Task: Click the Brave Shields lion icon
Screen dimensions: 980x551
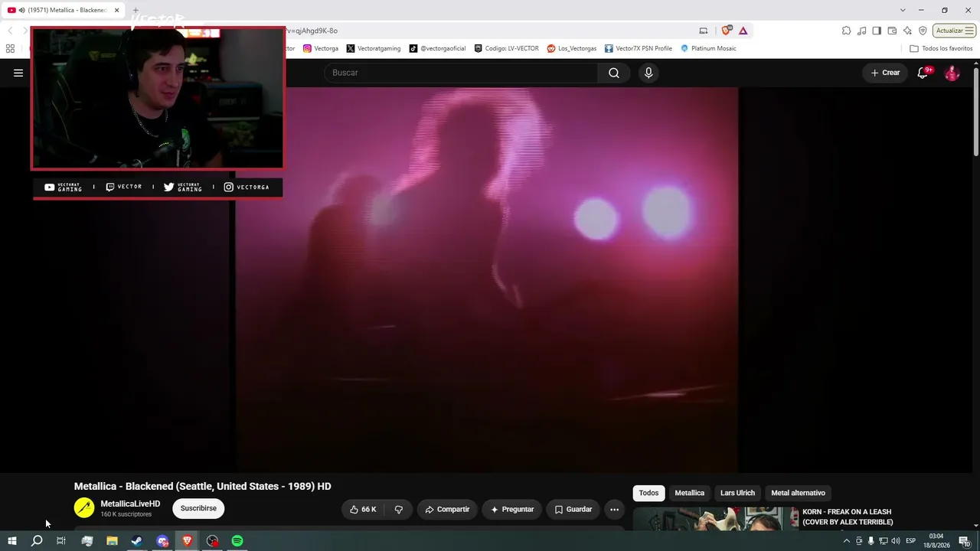Action: point(726,31)
